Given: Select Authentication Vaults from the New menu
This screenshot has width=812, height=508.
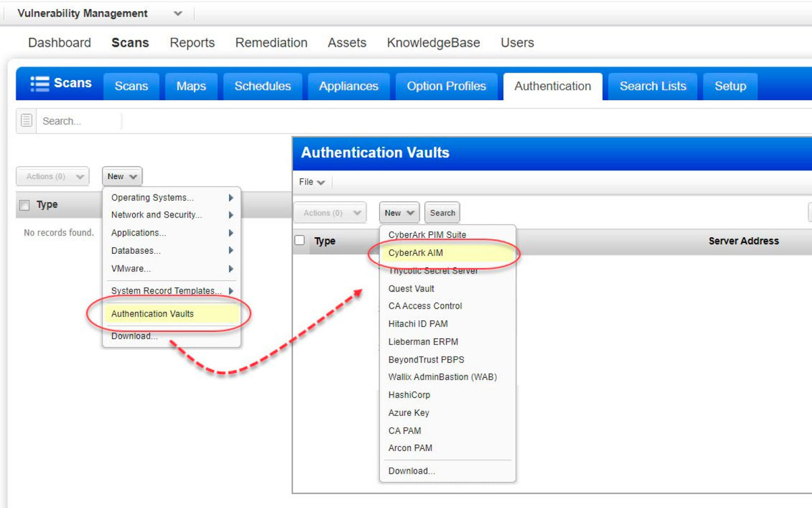Looking at the screenshot, I should (153, 314).
